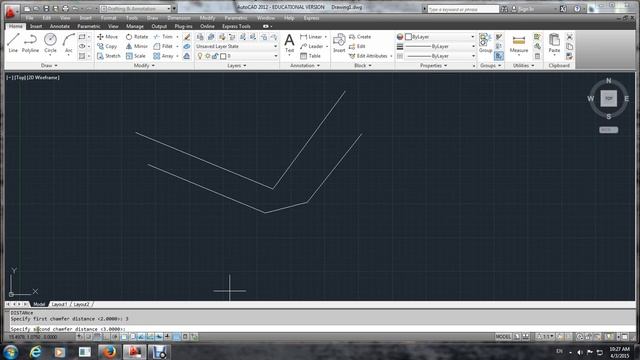The height and width of the screenshot is (360, 640).
Task: Click the Erase tool icon
Action: 187,37
